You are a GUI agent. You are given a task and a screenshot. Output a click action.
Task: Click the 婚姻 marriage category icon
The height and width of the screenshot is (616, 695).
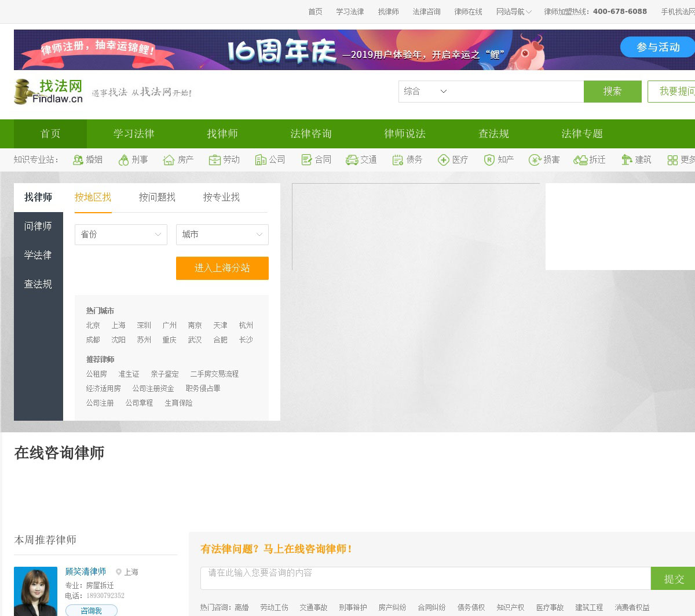[x=78, y=160]
